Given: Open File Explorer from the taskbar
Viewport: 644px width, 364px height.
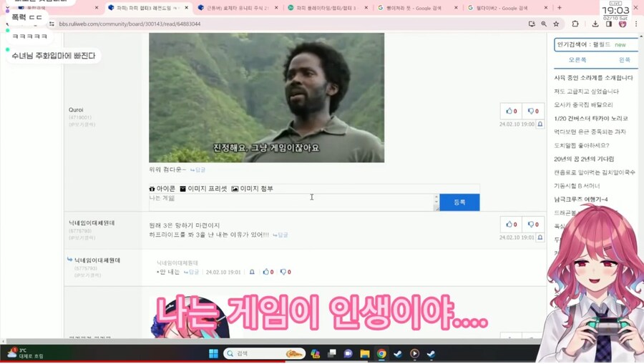Looking at the screenshot, I should coord(365,353).
